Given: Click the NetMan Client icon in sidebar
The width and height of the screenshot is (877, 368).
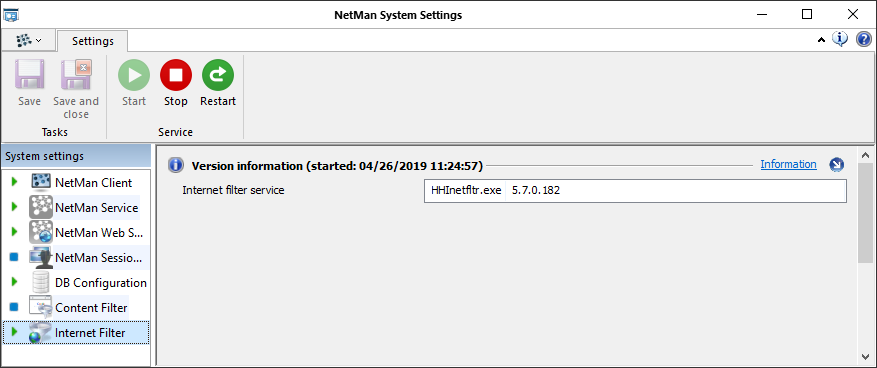Looking at the screenshot, I should 40,182.
